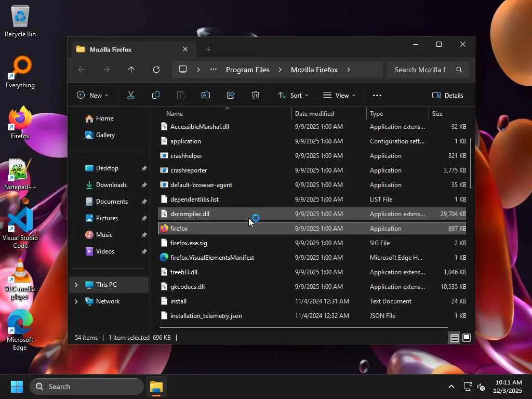This screenshot has height=399, width=532.
Task: Sort by Name column header
Action: click(x=224, y=114)
